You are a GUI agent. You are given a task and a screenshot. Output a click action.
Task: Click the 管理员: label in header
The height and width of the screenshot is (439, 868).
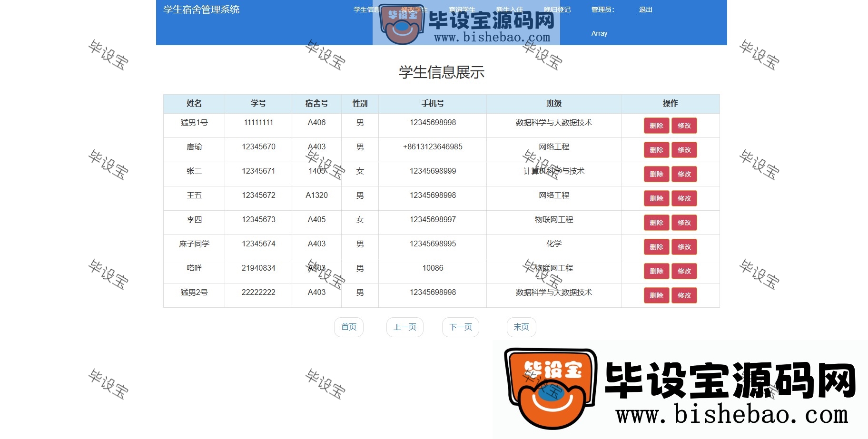tap(602, 10)
